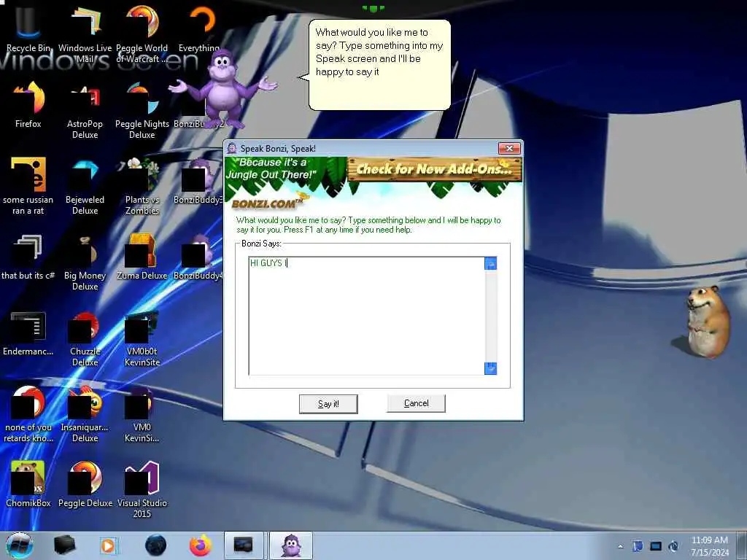This screenshot has width=747, height=560.
Task: Open Firefox from the taskbar
Action: pos(201,545)
